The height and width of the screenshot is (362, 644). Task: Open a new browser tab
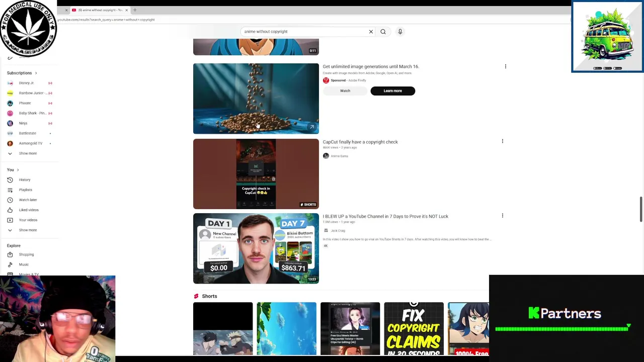coord(135,10)
